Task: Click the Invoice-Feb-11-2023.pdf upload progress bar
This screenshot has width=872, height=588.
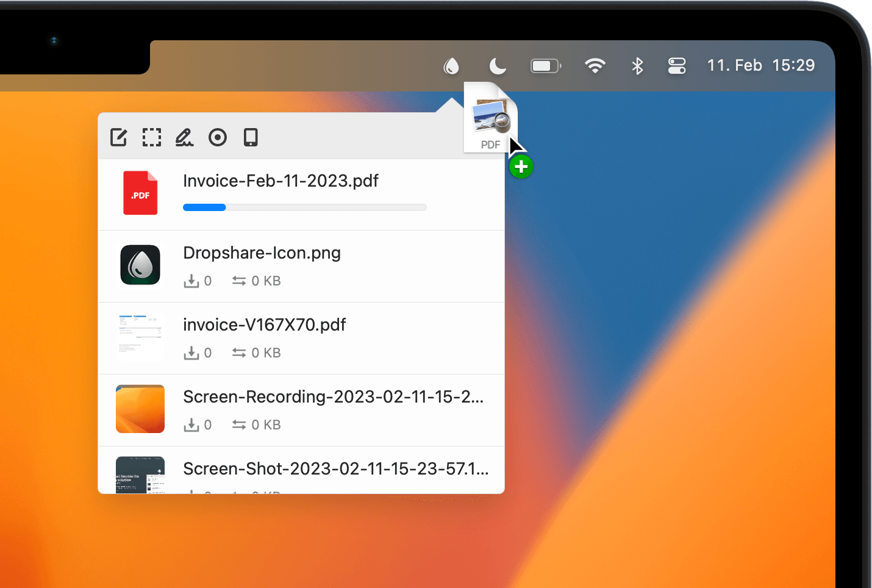Action: pyautogui.click(x=304, y=207)
